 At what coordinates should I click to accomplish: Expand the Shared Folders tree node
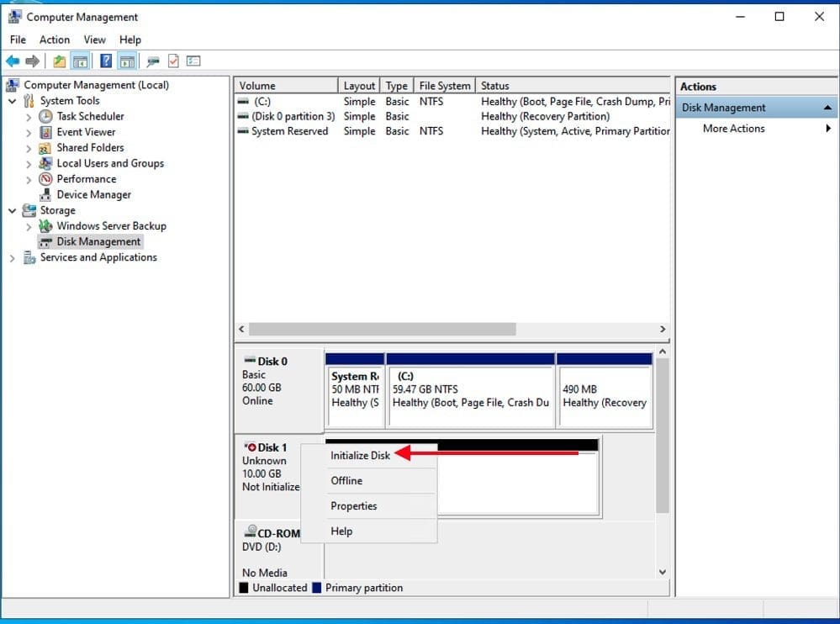[x=29, y=148]
